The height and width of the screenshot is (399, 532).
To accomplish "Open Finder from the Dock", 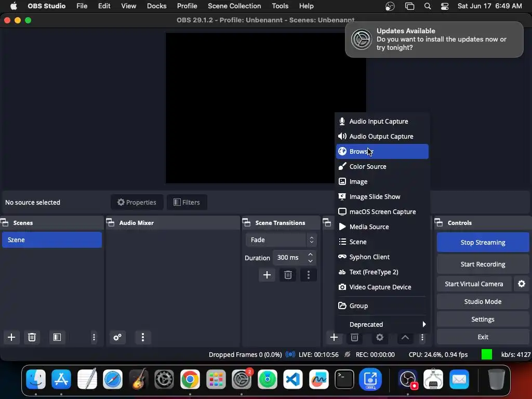I will point(36,379).
